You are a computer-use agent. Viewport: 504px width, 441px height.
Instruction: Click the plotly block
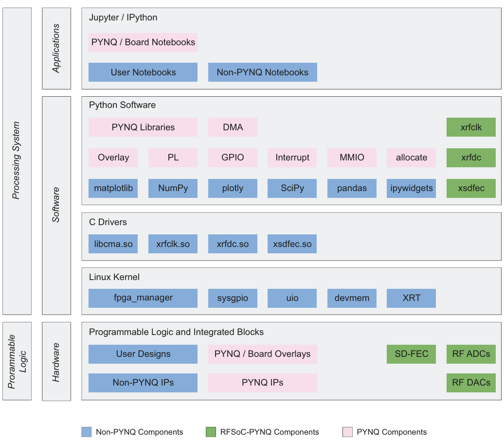click(x=233, y=188)
